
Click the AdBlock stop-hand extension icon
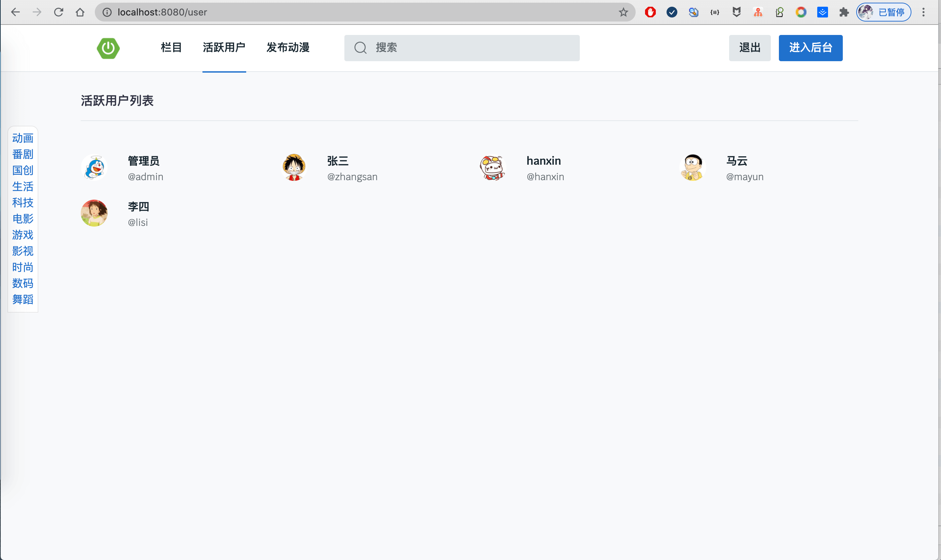pos(650,12)
